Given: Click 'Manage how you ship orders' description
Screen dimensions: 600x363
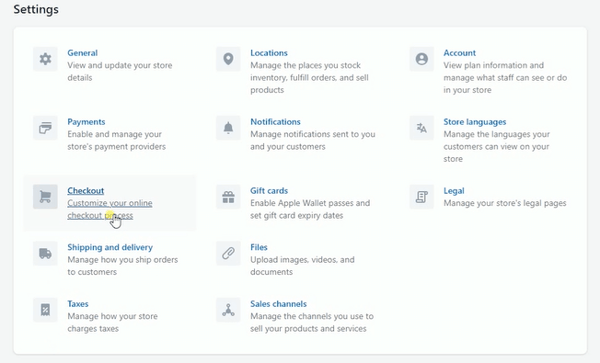Looking at the screenshot, I should (122, 266).
